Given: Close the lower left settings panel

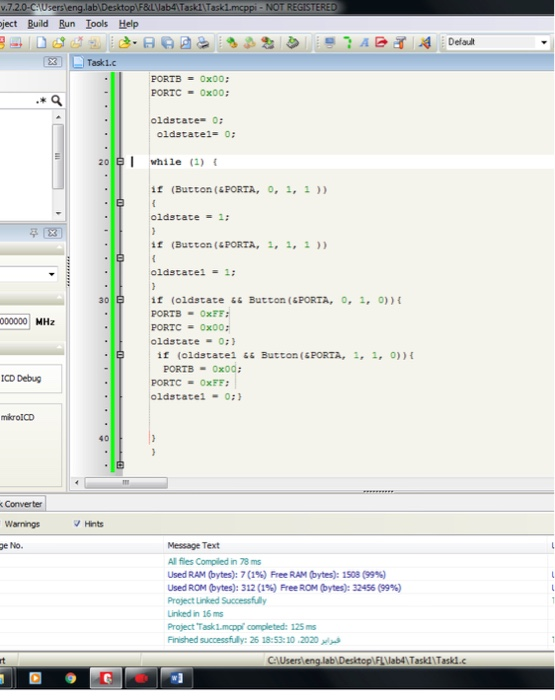Looking at the screenshot, I should 52,233.
